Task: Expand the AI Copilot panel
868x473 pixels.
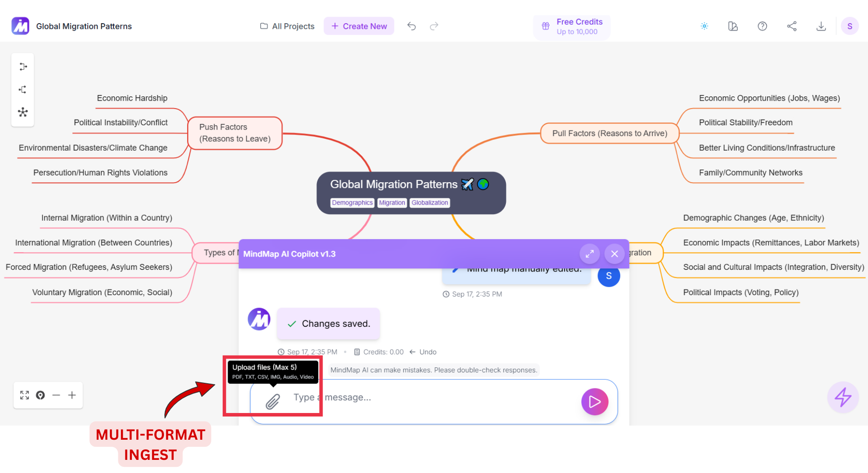Action: pyautogui.click(x=590, y=254)
